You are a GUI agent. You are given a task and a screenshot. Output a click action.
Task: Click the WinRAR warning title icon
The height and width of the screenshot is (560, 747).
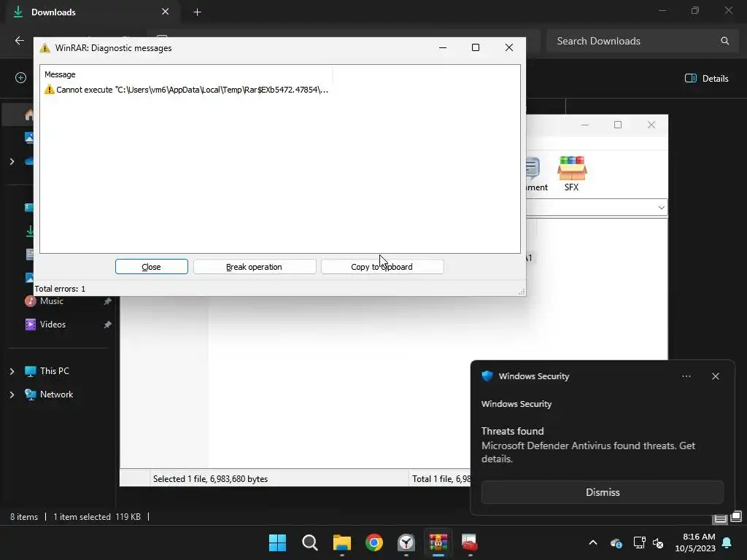(44, 47)
